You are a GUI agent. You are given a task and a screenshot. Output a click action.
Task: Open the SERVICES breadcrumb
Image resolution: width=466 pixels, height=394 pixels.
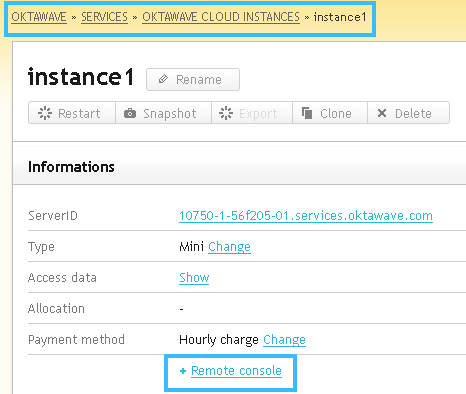coord(104,17)
